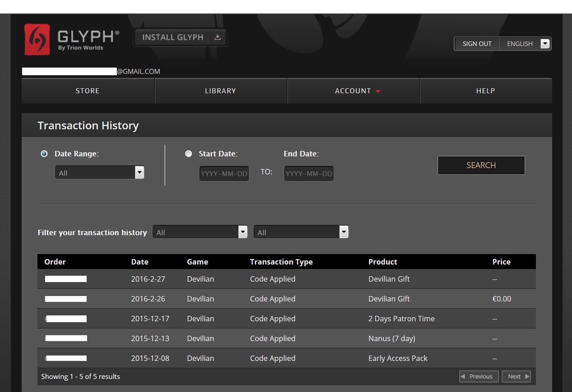Click the Start Date input field
The image size is (572, 392).
[224, 173]
